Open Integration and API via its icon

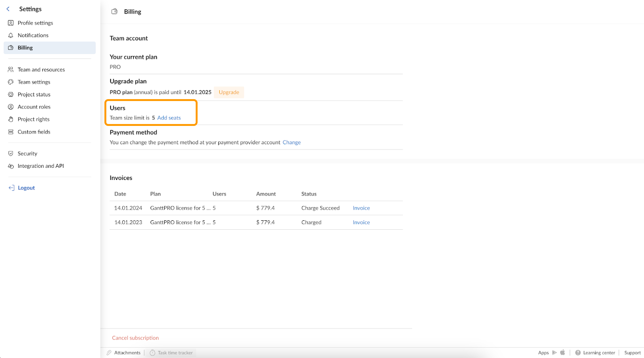(x=11, y=166)
